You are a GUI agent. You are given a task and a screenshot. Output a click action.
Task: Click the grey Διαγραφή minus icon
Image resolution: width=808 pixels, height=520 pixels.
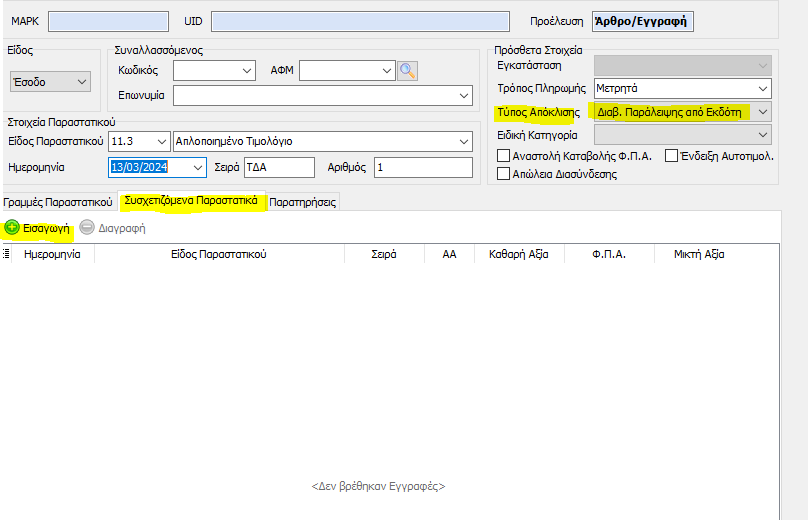[x=87, y=228]
